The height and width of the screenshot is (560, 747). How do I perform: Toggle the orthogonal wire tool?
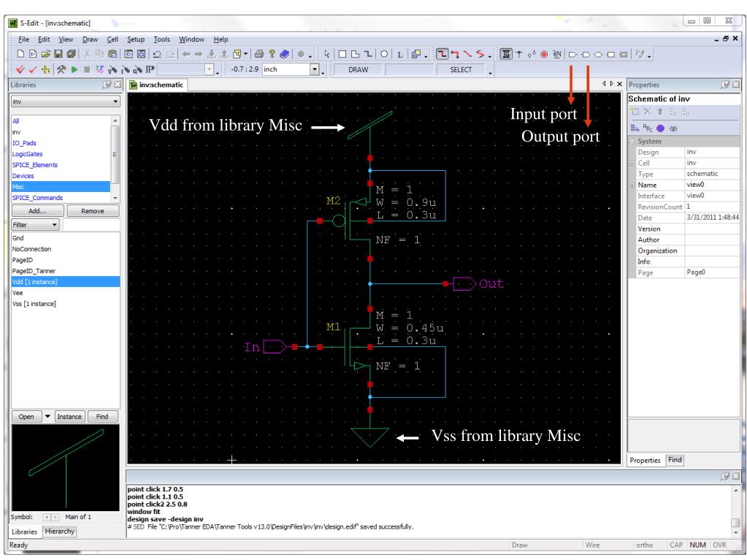coord(443,54)
